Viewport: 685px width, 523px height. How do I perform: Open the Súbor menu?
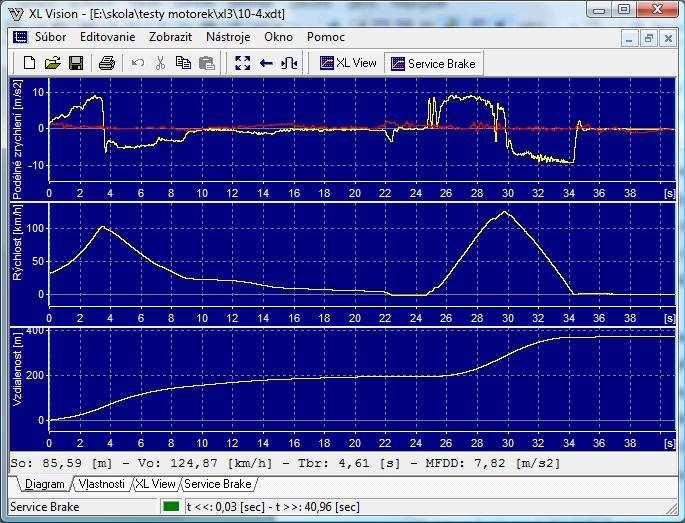click(51, 37)
